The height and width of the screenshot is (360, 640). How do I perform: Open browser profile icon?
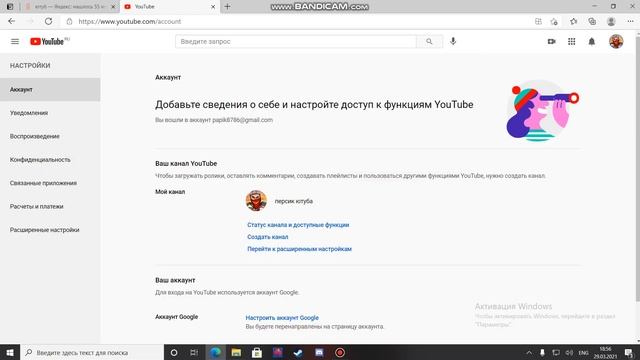[611, 21]
